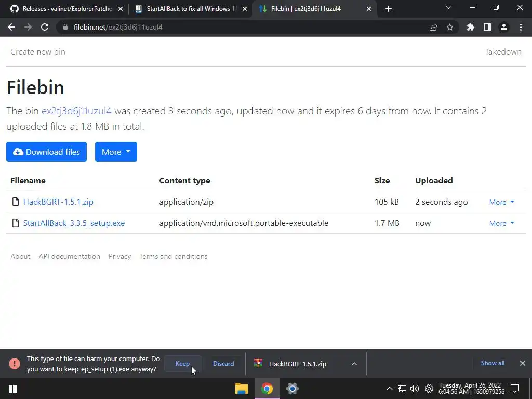
Task: Open the volume tray icon
Action: point(415,389)
